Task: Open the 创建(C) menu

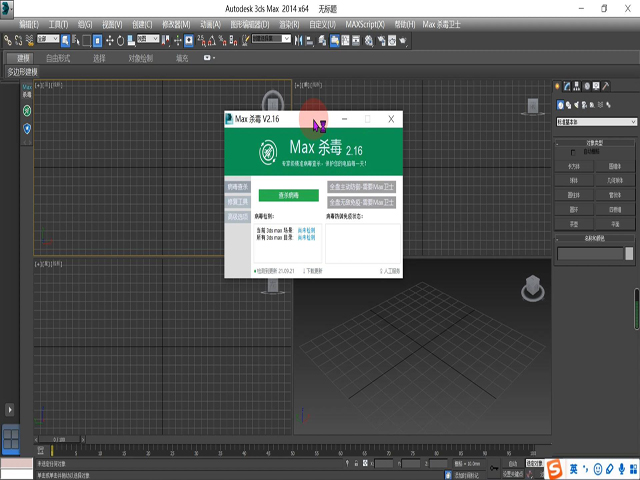Action: click(142, 24)
